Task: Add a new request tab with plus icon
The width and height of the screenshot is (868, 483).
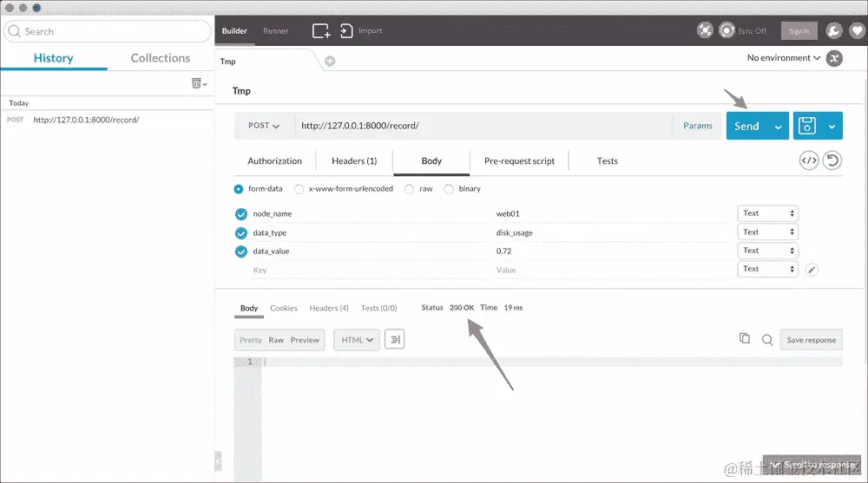Action: (330, 61)
